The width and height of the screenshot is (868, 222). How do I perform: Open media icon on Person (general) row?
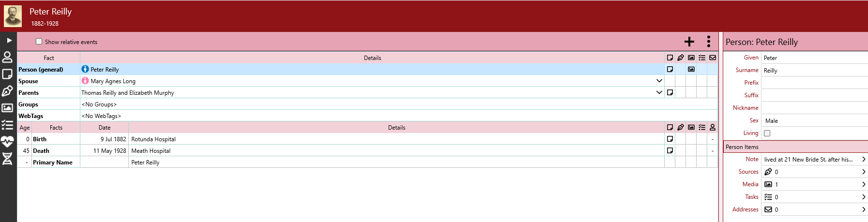coord(691,69)
